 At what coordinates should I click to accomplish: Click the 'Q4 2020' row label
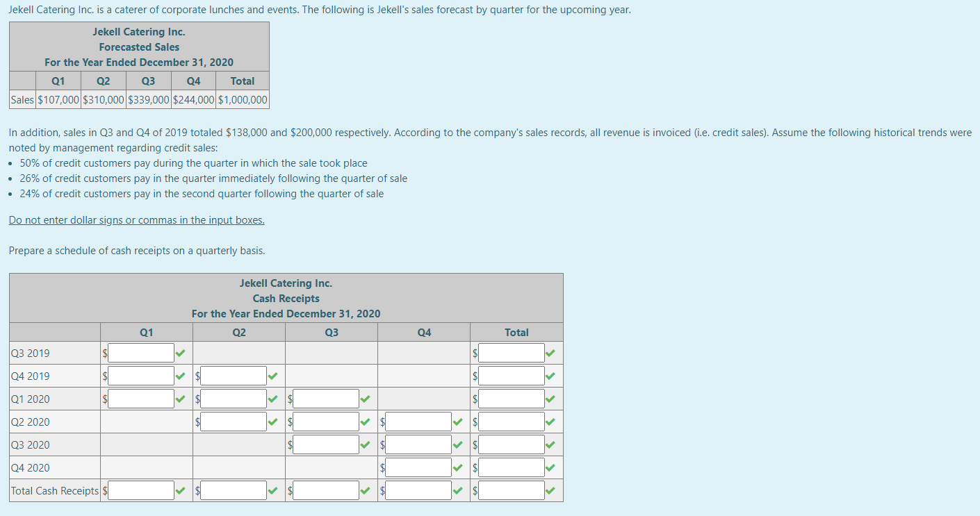pyautogui.click(x=31, y=467)
